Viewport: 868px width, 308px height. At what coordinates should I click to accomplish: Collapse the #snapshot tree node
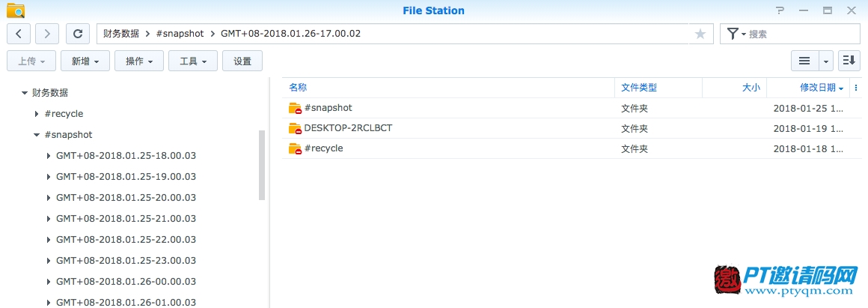(37, 135)
